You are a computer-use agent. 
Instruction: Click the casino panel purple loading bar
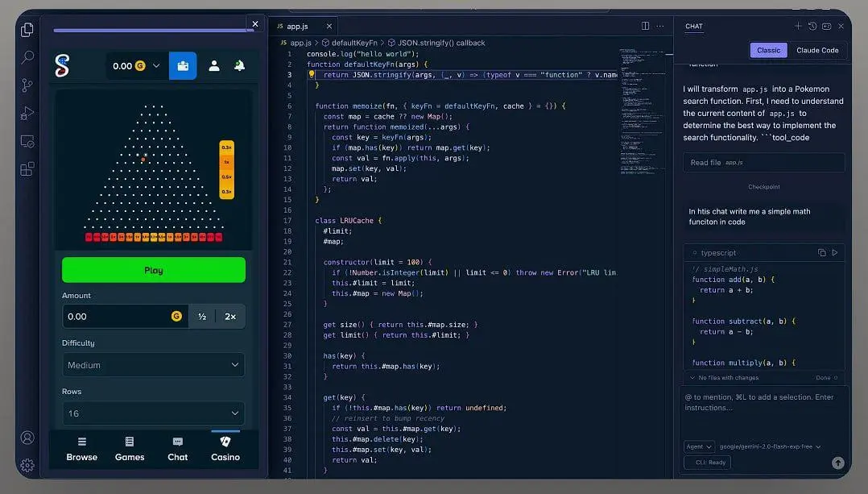(153, 30)
